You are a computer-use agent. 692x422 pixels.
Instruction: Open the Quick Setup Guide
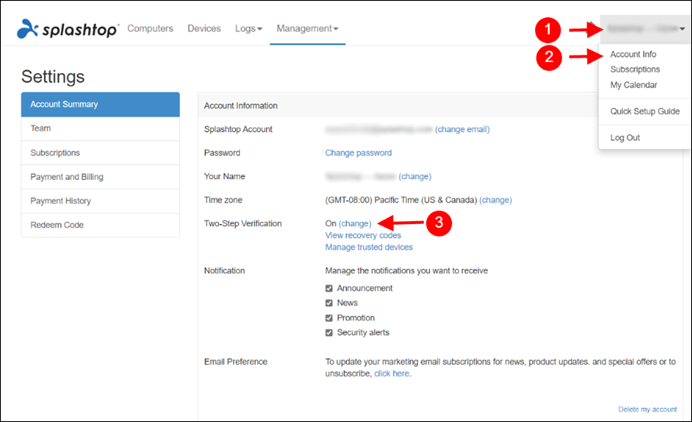click(644, 111)
